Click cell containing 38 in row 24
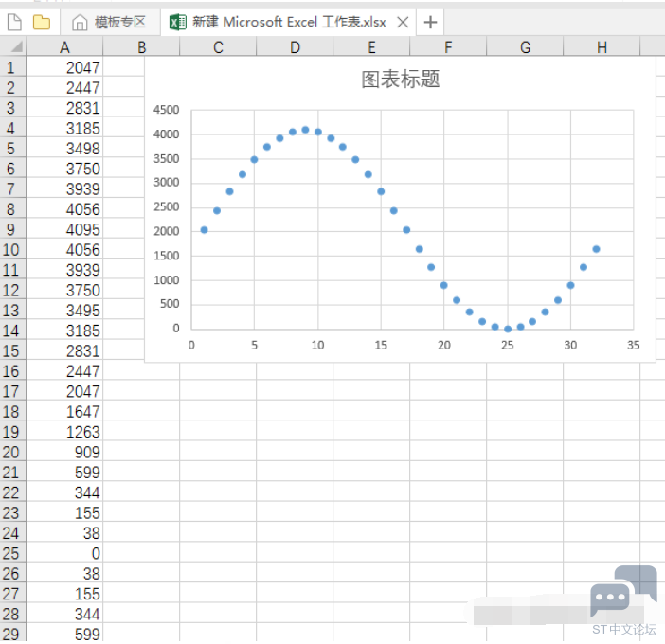This screenshot has width=665, height=644. tap(64, 533)
